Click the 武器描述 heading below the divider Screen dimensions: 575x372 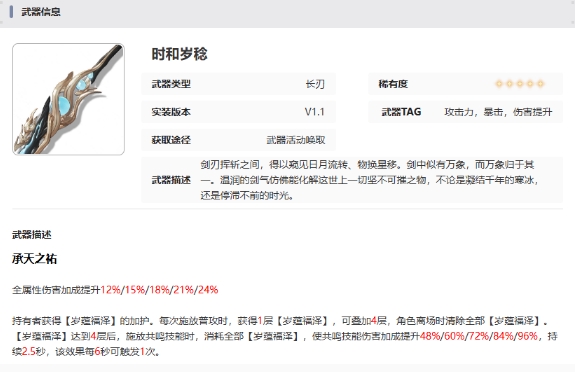[x=32, y=235]
